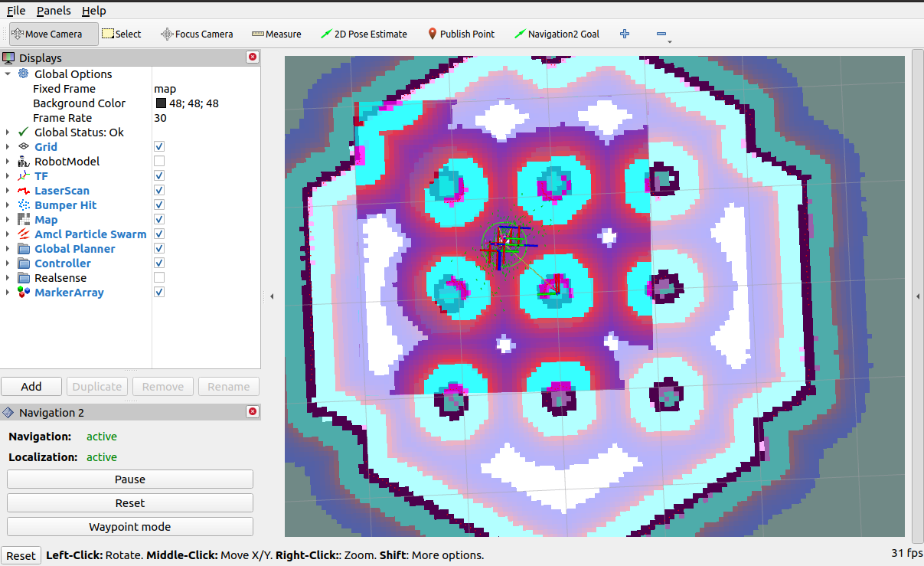Image resolution: width=924 pixels, height=566 pixels.
Task: Choose the Measure tool
Action: 276,34
